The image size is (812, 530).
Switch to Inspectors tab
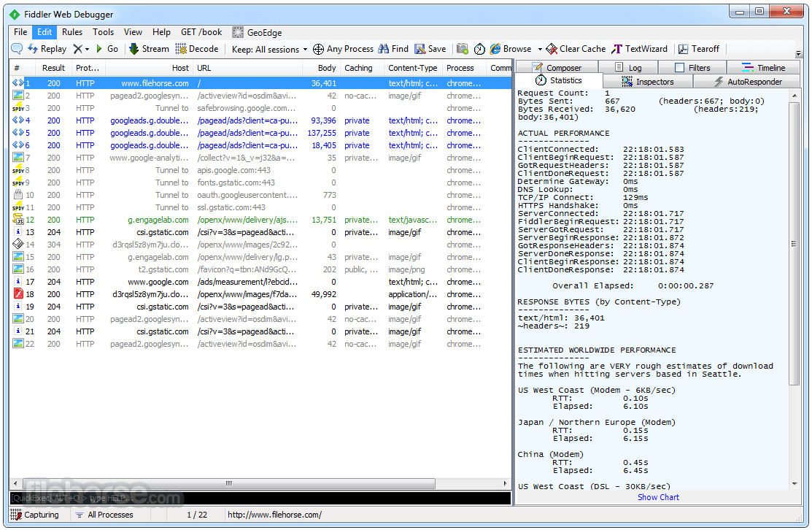(x=647, y=81)
